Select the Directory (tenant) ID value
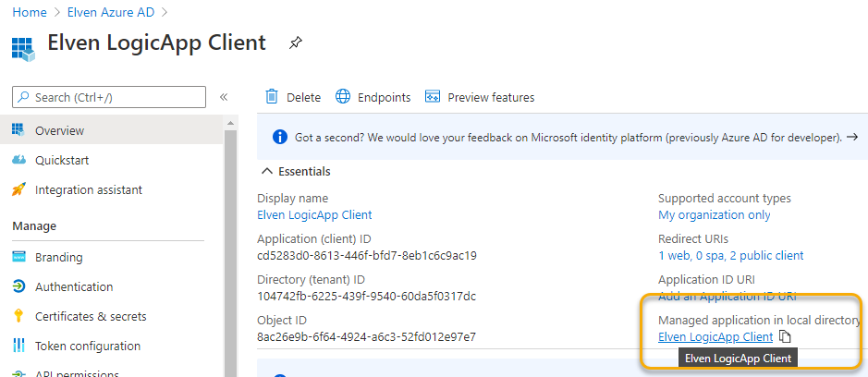868x377 pixels. click(366, 297)
